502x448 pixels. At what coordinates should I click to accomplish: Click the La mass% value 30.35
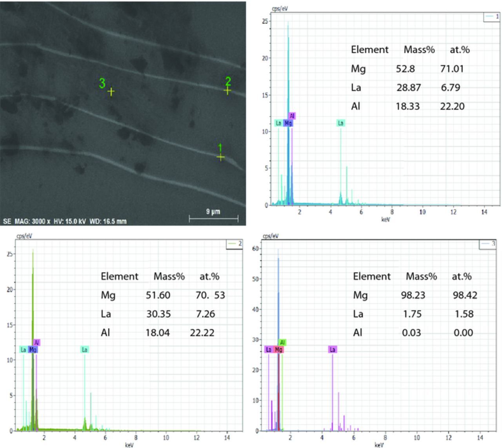pyautogui.click(x=158, y=314)
